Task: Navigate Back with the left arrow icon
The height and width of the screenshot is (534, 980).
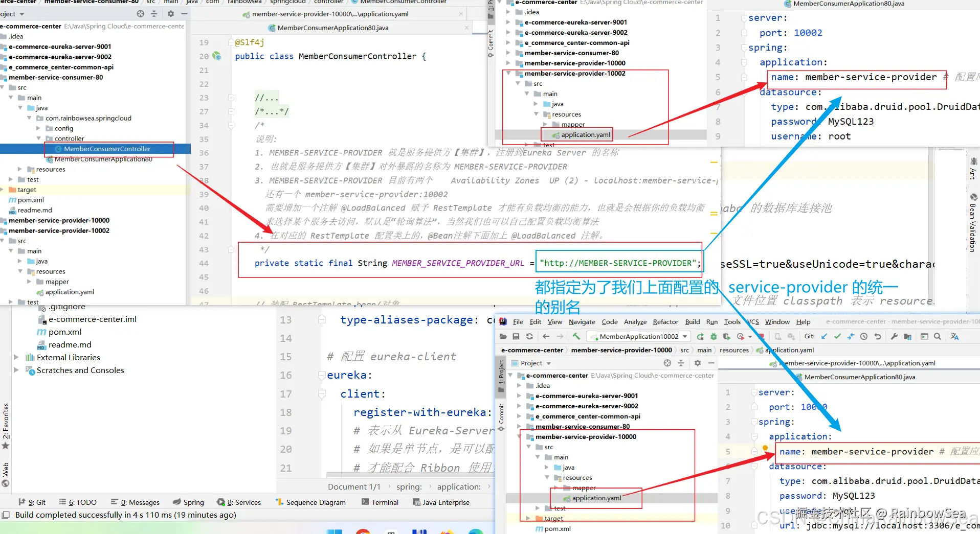Action: pyautogui.click(x=546, y=337)
